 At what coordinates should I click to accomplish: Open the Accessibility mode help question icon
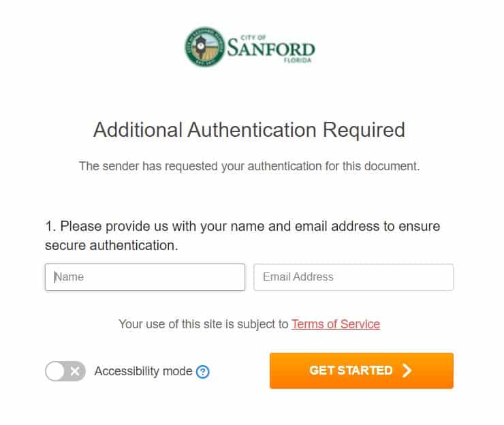[x=202, y=372]
